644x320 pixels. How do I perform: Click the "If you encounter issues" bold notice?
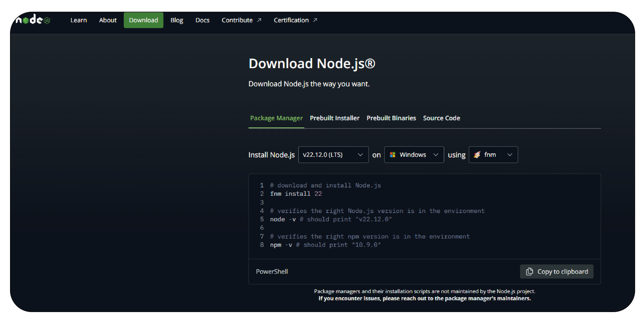(424, 298)
